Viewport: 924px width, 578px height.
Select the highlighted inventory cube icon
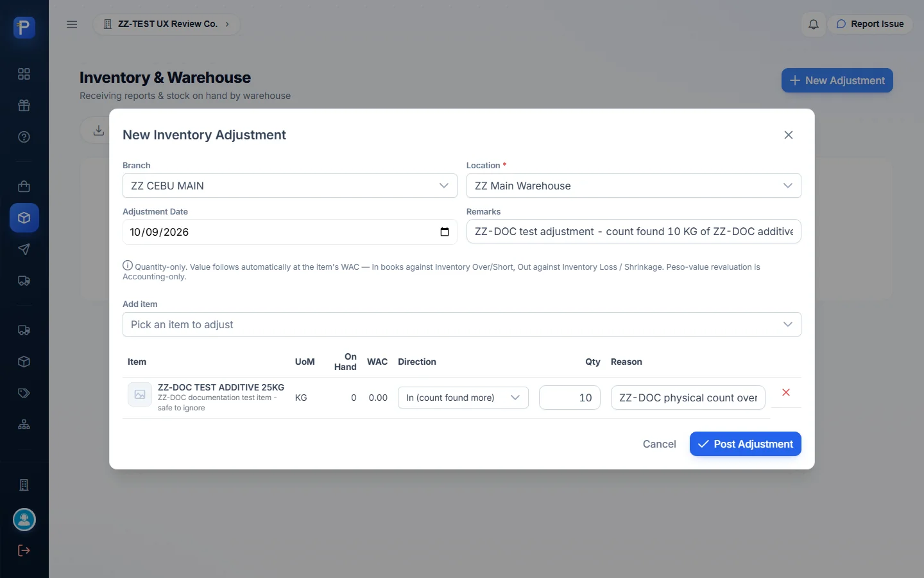[x=24, y=218]
